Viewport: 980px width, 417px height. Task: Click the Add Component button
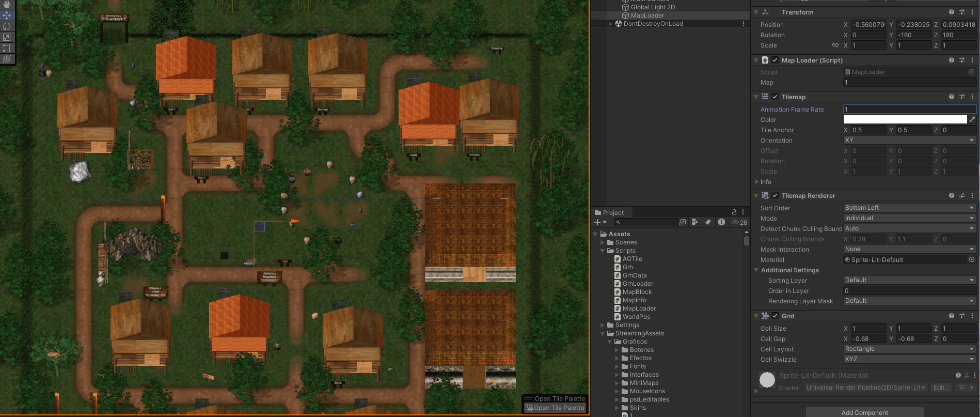(x=864, y=412)
